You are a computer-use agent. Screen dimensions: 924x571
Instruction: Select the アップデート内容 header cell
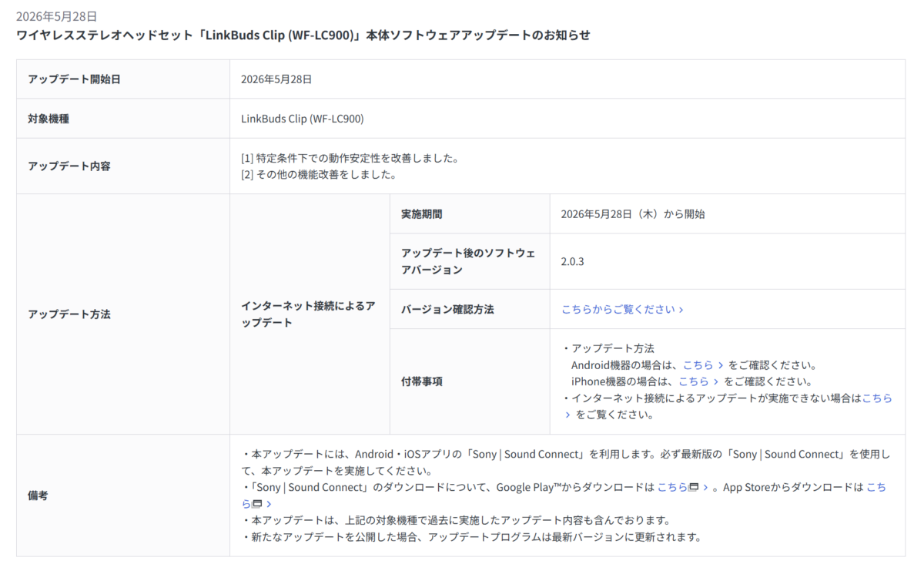pyautogui.click(x=123, y=166)
